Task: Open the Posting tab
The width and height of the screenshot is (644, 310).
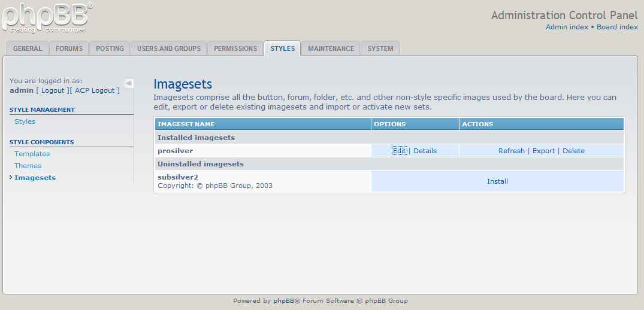Action: coord(110,48)
